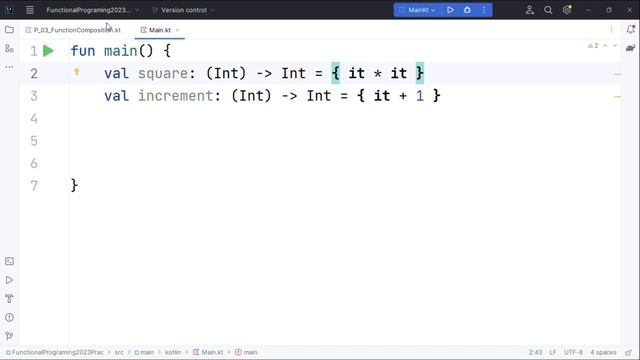Open the Problems tool window

(x=9, y=317)
